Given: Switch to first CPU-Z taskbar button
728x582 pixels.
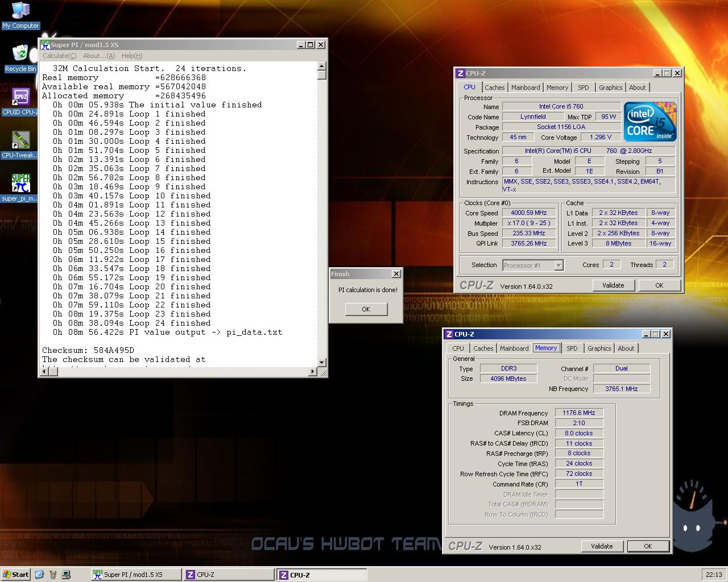Looking at the screenshot, I should pos(229,575).
